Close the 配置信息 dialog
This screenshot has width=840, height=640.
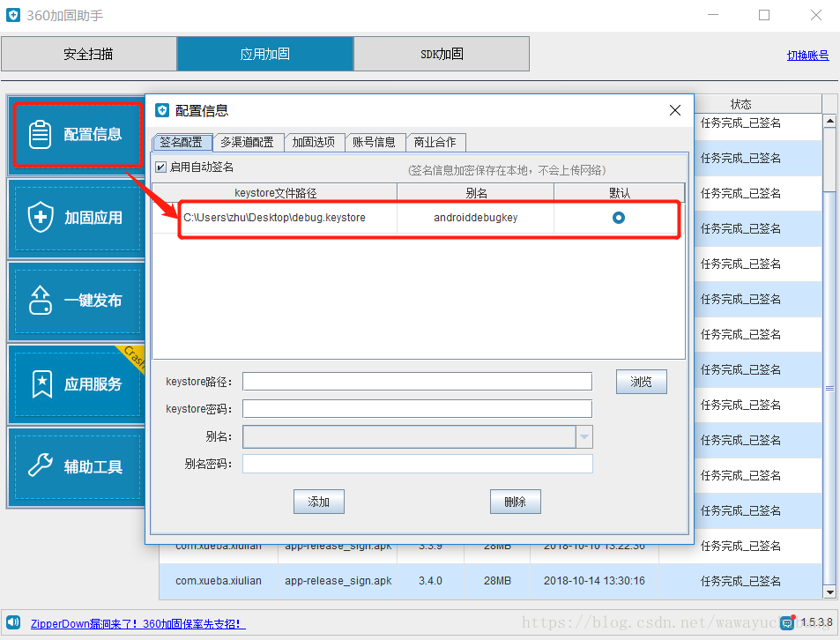(x=675, y=110)
